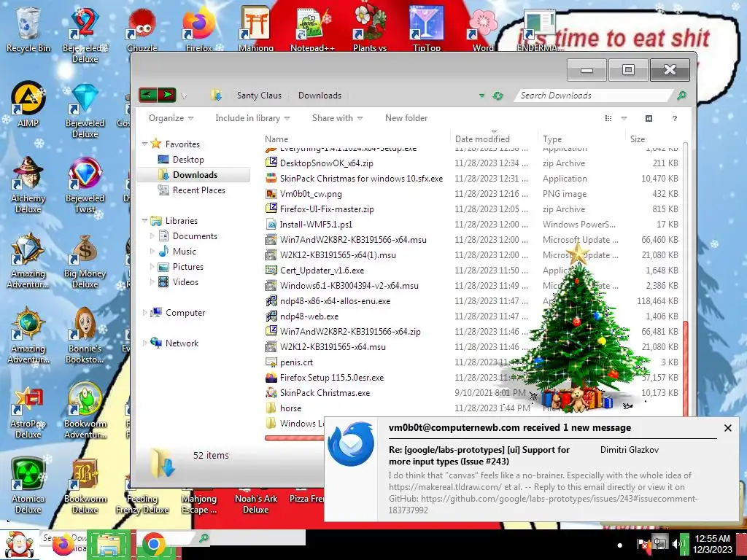Viewport: 747px width, 560px height.
Task: Click the search magnifier icon in Explorer
Action: [x=682, y=96]
